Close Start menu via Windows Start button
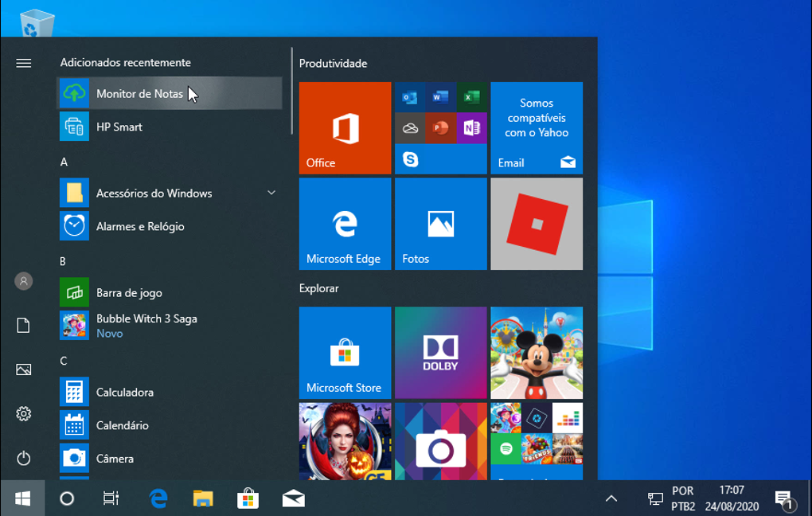This screenshot has height=516, width=812. coord(22,498)
